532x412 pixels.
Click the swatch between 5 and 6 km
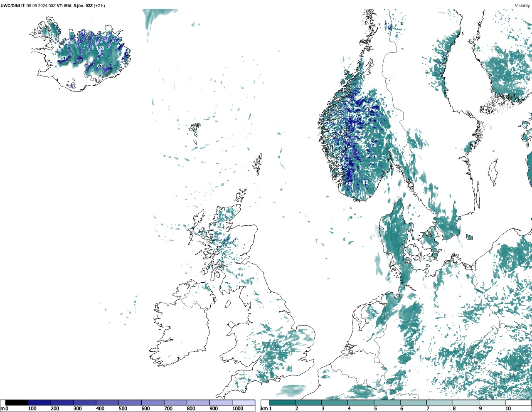(387, 403)
